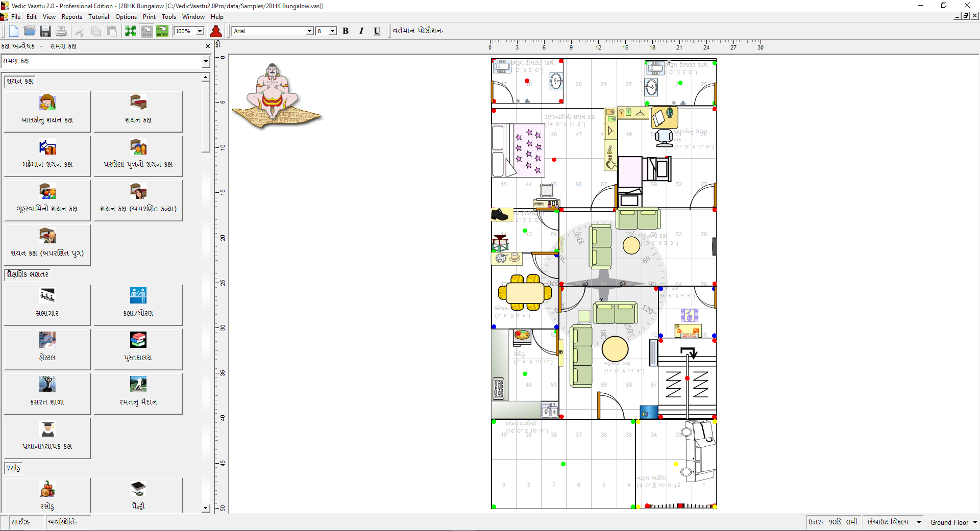Open the Arial font dropdown
This screenshot has height=531, width=980.
pyautogui.click(x=309, y=31)
